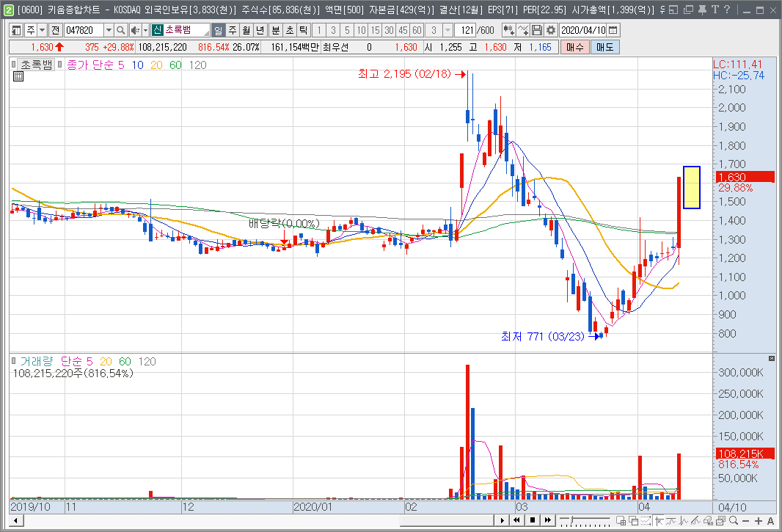Switch to second (초) chart
This screenshot has width=782, height=532.
pyautogui.click(x=289, y=30)
